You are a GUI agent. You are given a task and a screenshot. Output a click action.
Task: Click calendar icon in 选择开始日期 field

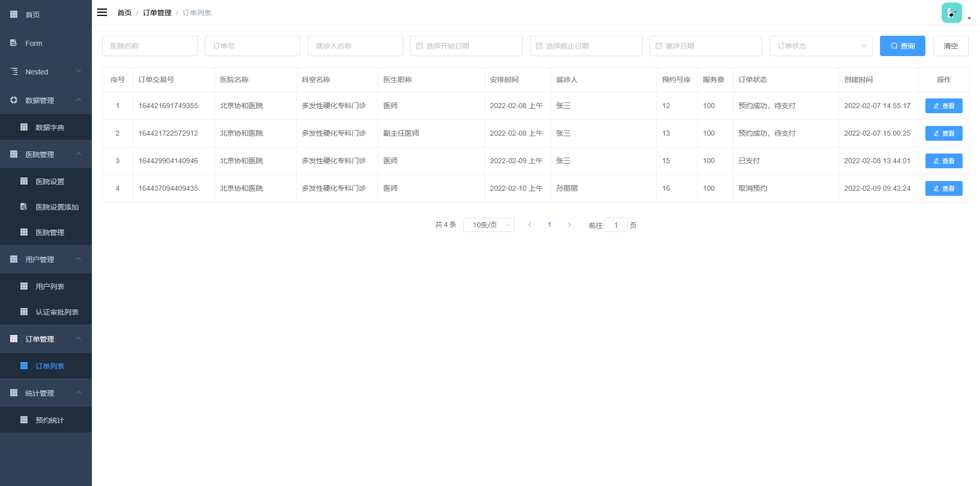pos(420,46)
